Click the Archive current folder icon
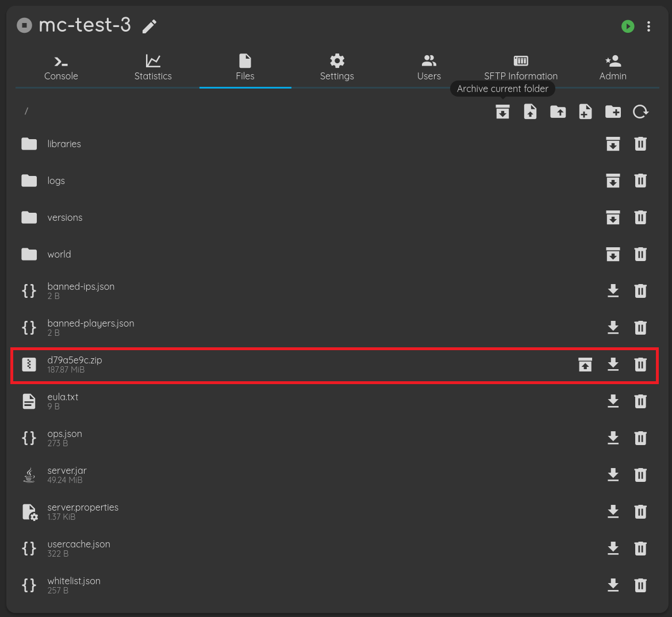This screenshot has height=617, width=672. pyautogui.click(x=502, y=112)
